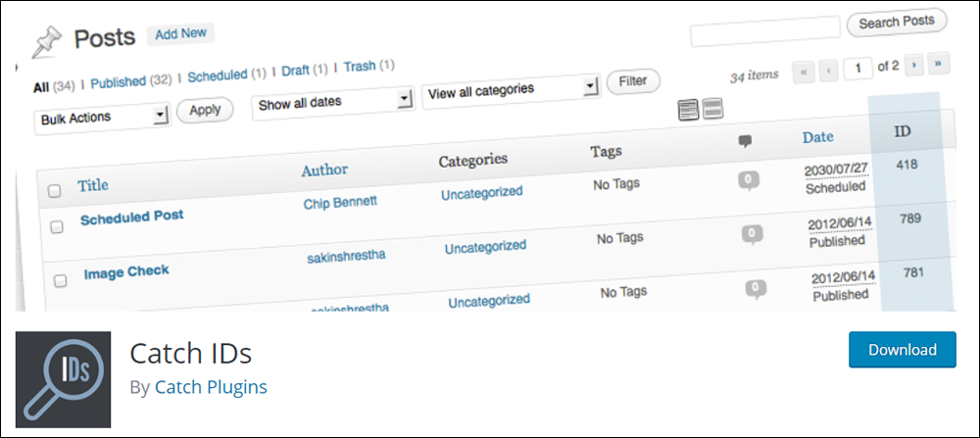Click into the search posts text field
This screenshot has width=980, height=438.
(x=765, y=29)
